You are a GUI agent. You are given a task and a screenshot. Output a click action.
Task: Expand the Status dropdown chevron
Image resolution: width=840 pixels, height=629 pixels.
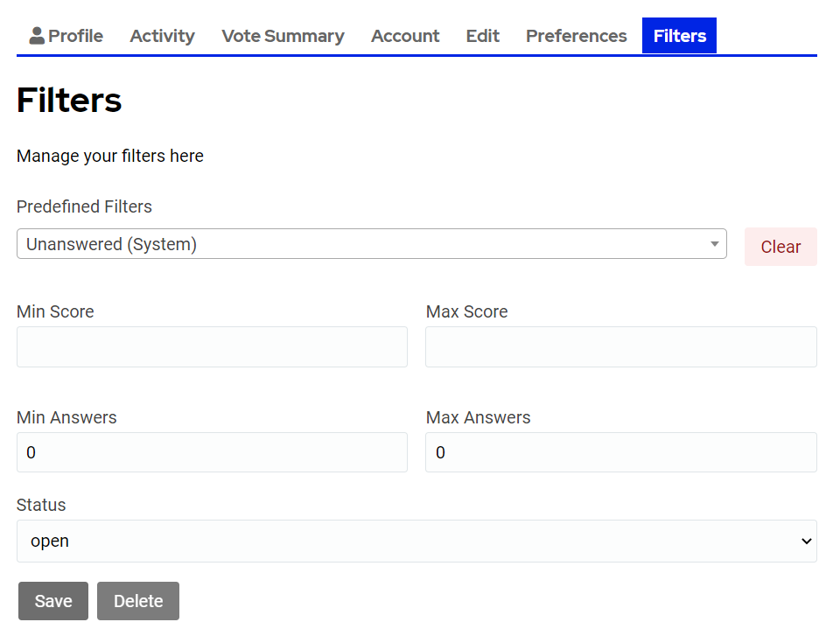(806, 542)
